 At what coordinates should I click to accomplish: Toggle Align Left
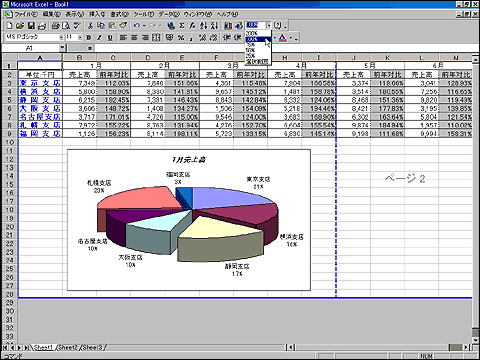pyautogui.click(x=123, y=38)
